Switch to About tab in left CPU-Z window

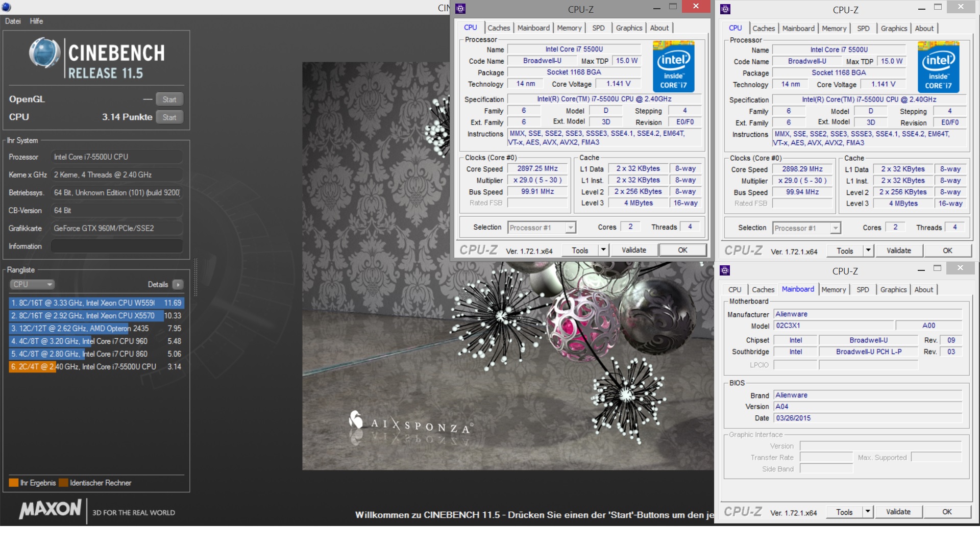click(659, 28)
